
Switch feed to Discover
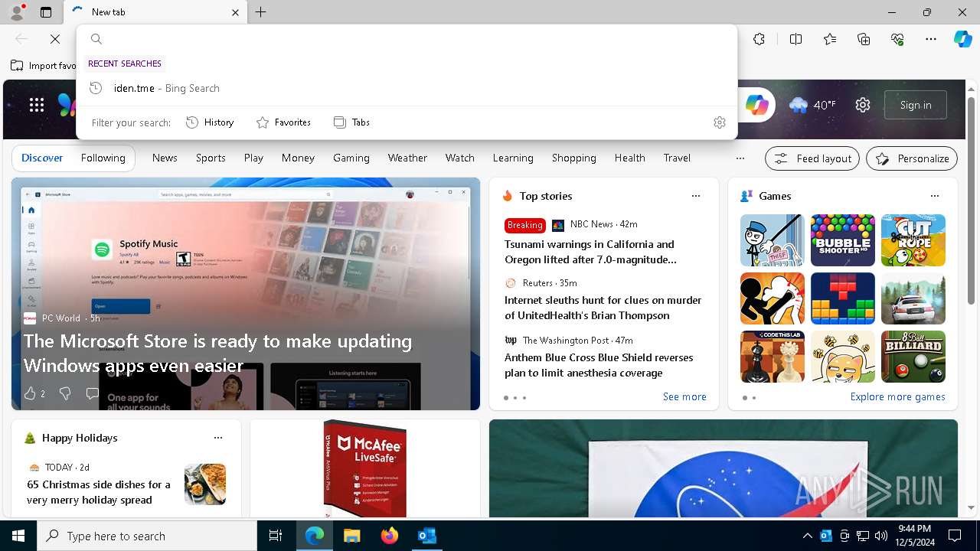pos(42,158)
